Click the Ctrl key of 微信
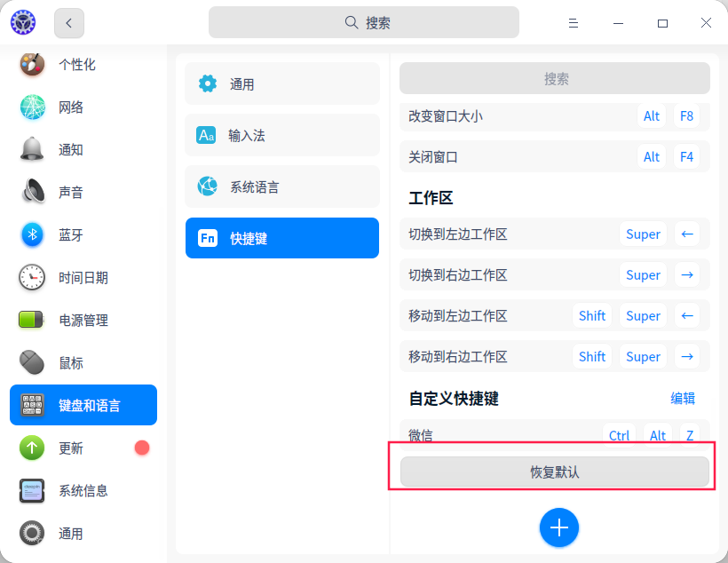 [x=619, y=435]
